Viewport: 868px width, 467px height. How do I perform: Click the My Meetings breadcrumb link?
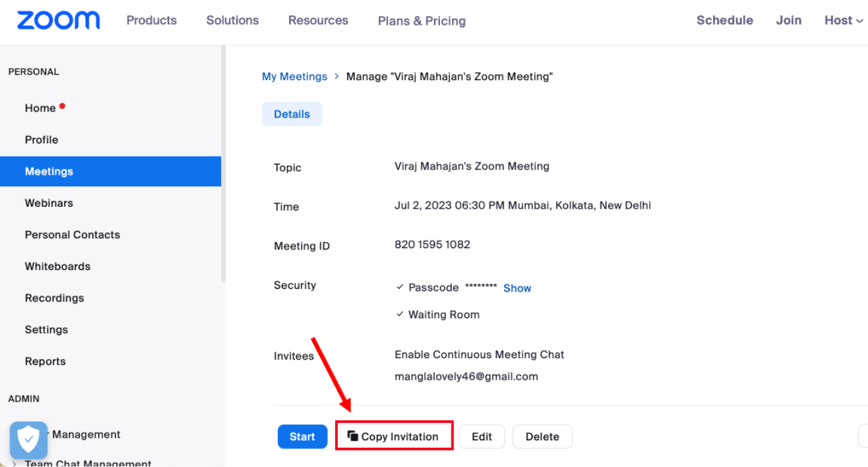tap(294, 77)
